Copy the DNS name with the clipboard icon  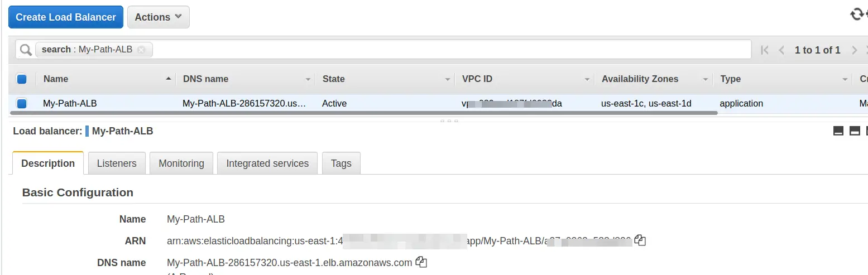[x=421, y=262]
